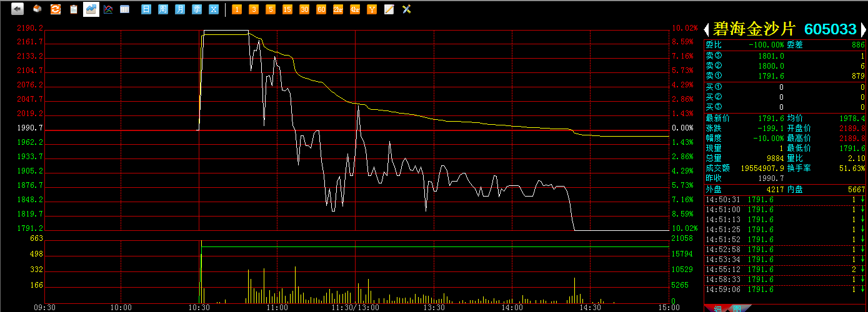Click the 均价 value 1978.4
Image resolution: width=868 pixels, height=312 pixels.
coord(853,118)
